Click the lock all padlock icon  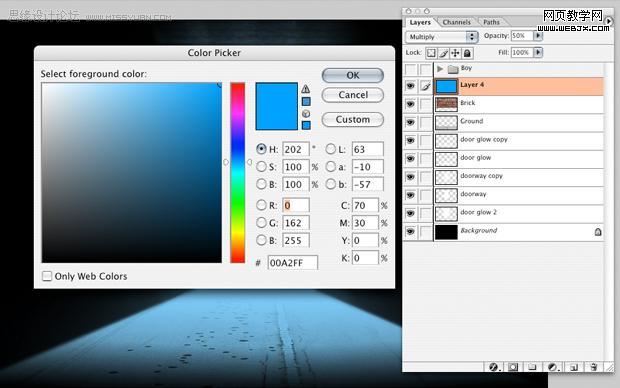tap(467, 53)
